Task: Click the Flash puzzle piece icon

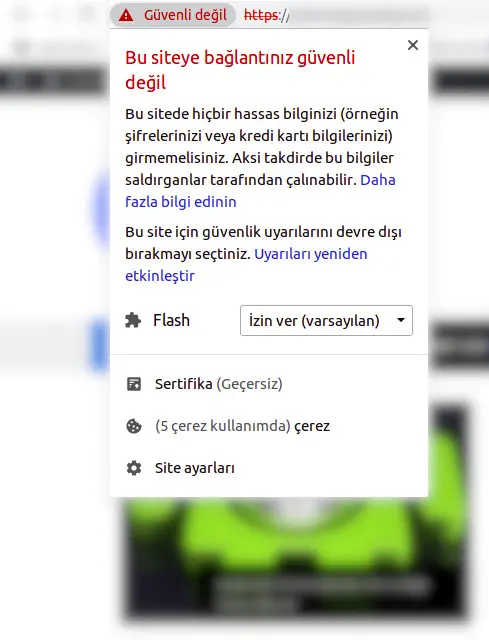Action: (x=133, y=320)
